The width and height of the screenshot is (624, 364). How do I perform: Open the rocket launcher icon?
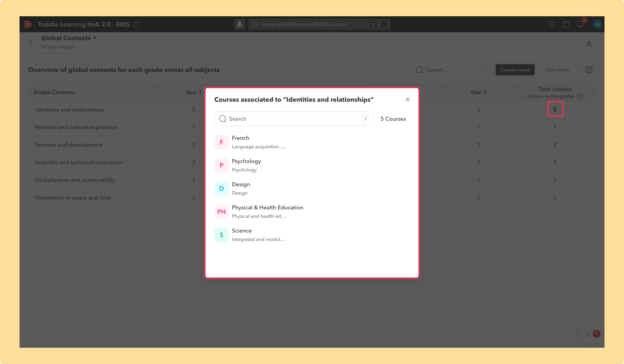coord(239,24)
